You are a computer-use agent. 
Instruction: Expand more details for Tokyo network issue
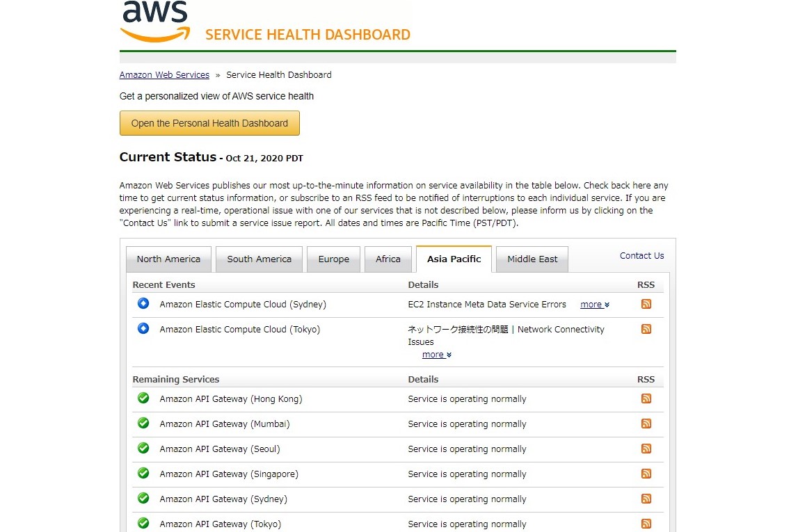coord(436,355)
